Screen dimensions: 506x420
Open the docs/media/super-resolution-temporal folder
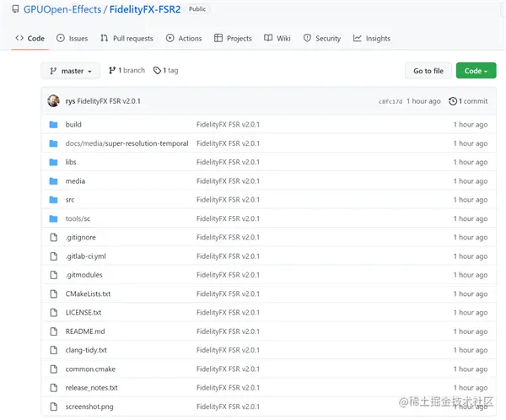pos(126,143)
